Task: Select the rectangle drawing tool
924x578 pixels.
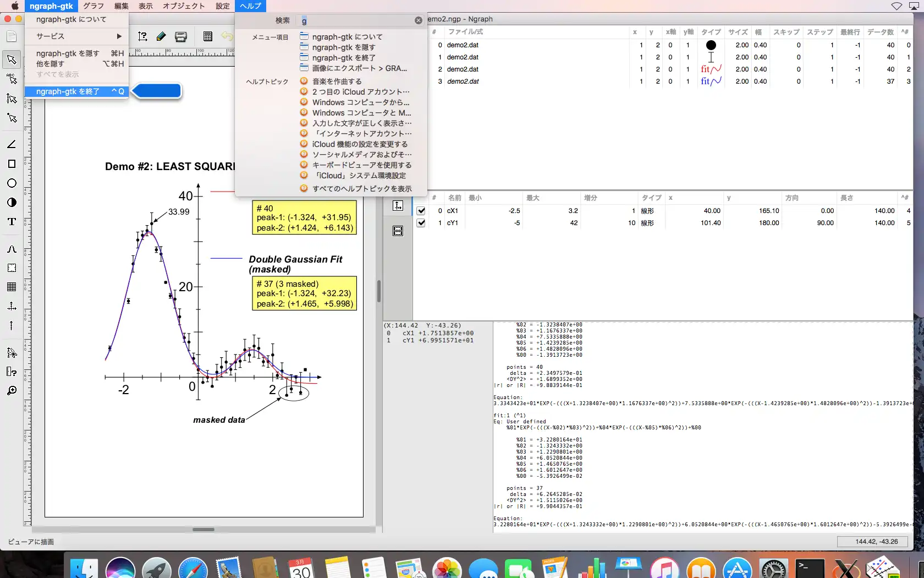Action: 12,163
